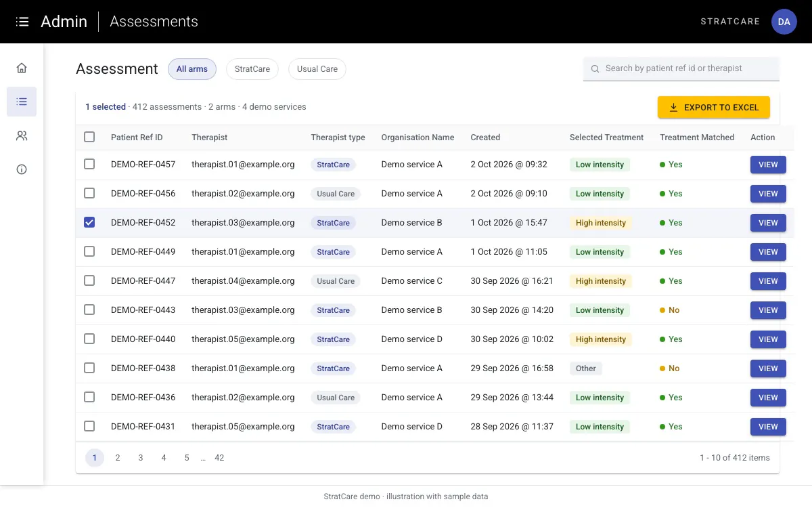Click therapist.04@example.org cell
The width and height of the screenshot is (812, 508).
coord(243,281)
